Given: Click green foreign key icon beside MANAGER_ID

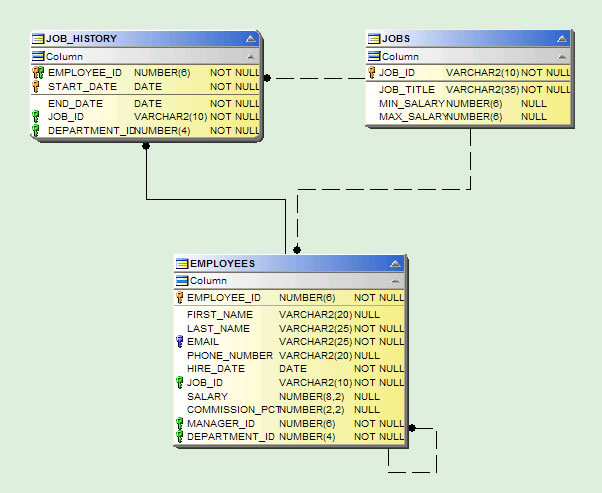Looking at the screenshot, I should click(180, 424).
